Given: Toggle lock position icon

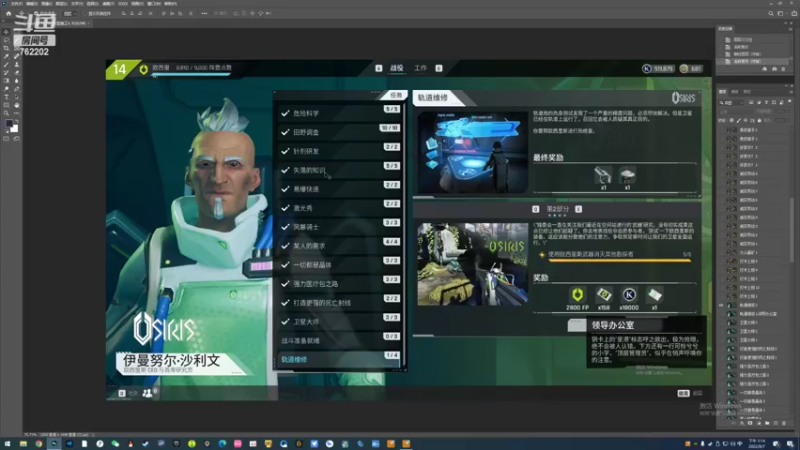Looking at the screenshot, I should pos(745,120).
